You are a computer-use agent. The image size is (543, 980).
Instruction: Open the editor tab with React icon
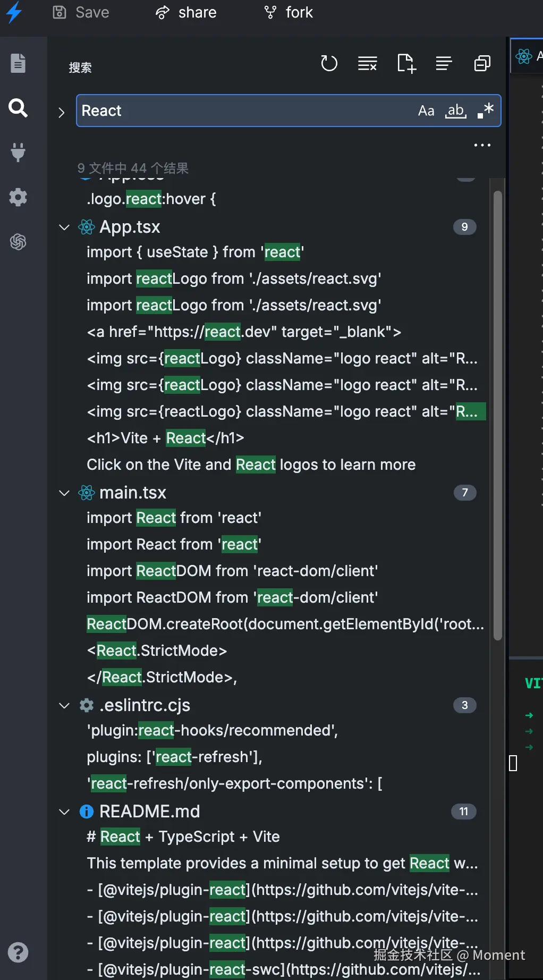tap(527, 56)
